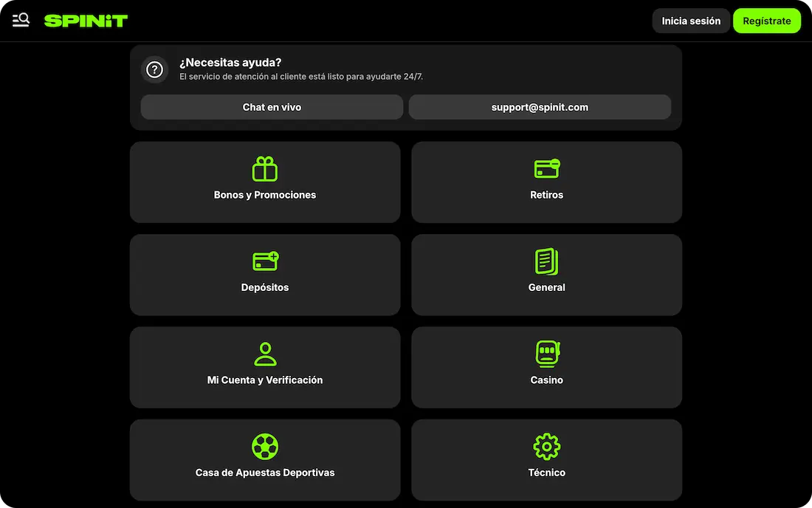The image size is (812, 508).
Task: Start a Chat en vivo session
Action: pyautogui.click(x=272, y=107)
